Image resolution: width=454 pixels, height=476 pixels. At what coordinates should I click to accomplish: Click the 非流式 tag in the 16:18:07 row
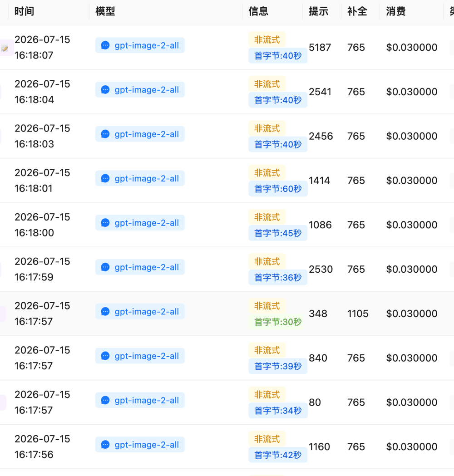tap(267, 39)
